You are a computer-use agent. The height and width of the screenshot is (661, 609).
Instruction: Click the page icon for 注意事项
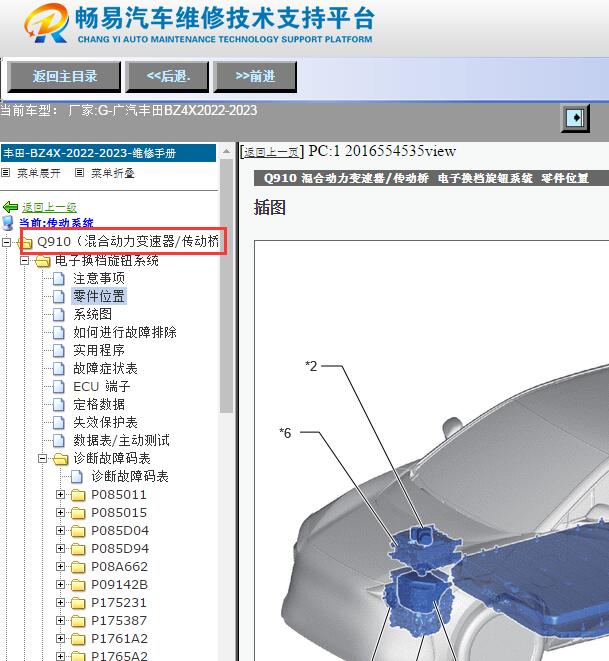point(59,279)
